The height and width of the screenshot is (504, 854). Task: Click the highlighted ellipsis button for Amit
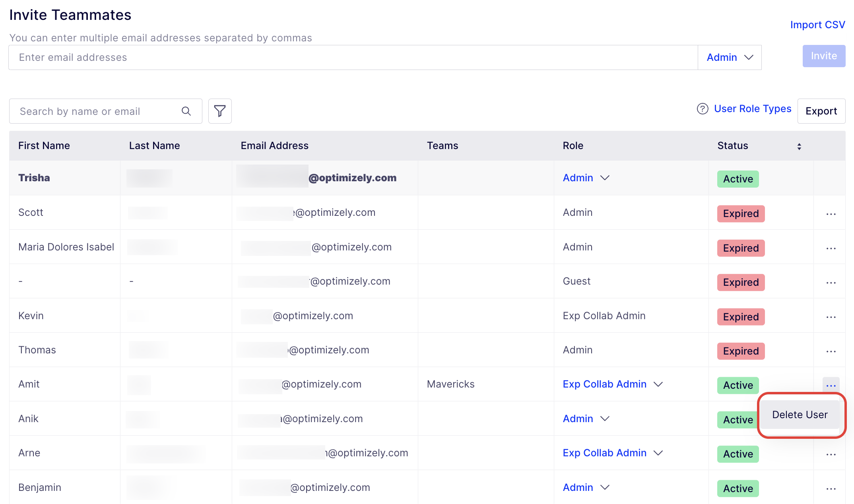tap(831, 386)
